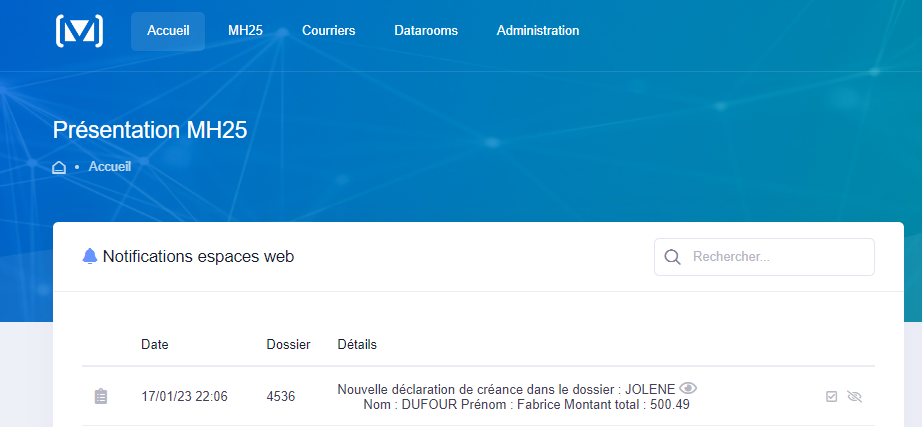This screenshot has width=922, height=427.
Task: Mark DUFOUR notification as checked
Action: (831, 396)
